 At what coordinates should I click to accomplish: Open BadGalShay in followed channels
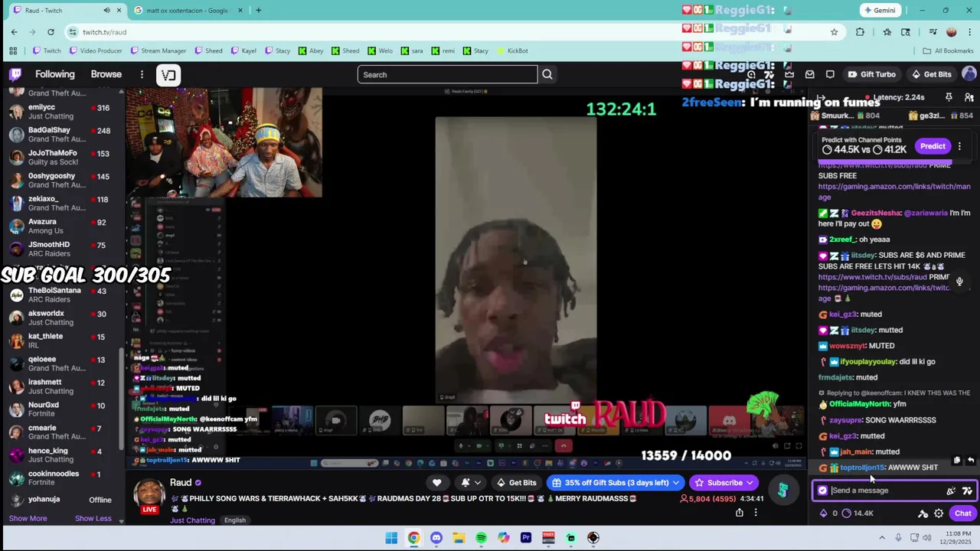tap(65, 134)
